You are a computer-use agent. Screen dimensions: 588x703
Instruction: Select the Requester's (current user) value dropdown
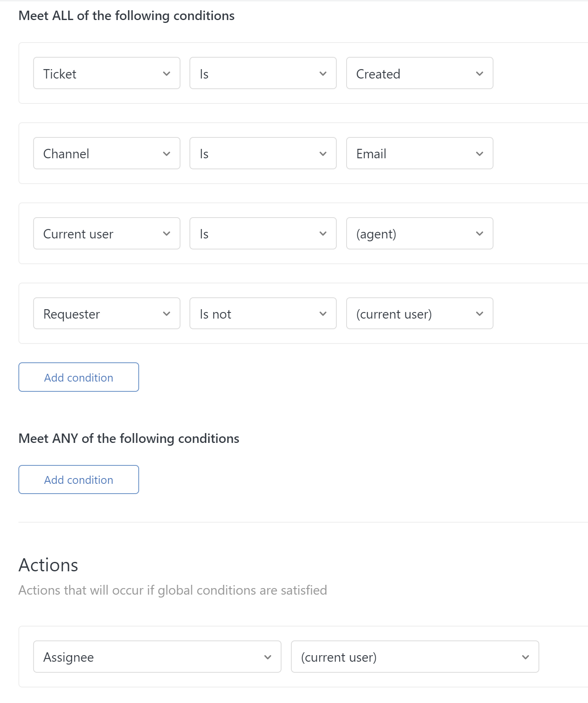point(419,314)
